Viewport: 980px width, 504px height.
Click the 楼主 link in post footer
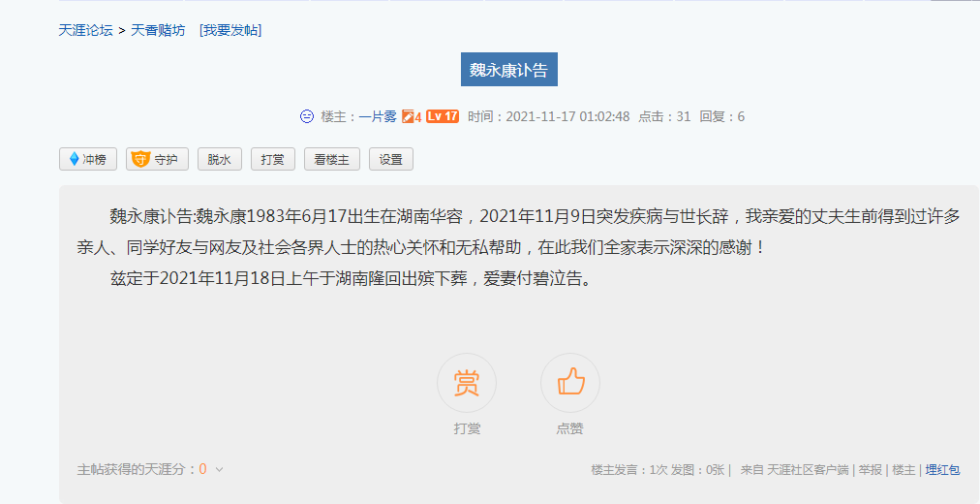click(x=903, y=470)
